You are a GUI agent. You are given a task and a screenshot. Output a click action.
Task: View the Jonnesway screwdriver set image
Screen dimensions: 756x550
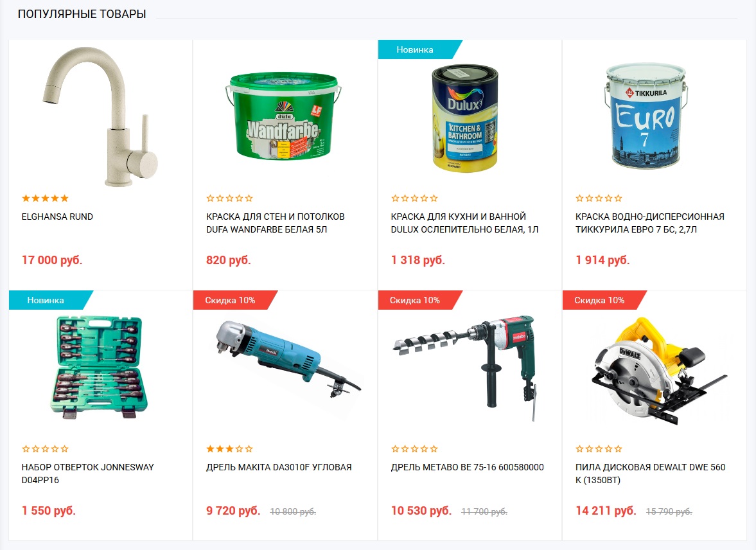[99, 367]
